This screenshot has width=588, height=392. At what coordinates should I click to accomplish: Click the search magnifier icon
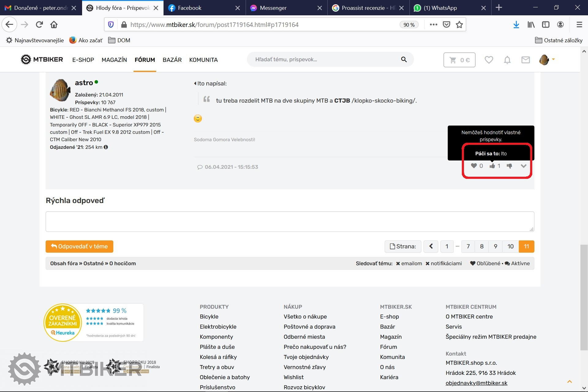[x=404, y=59]
